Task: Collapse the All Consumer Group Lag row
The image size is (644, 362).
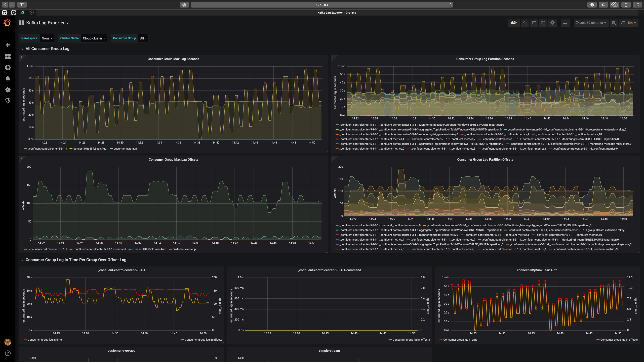Action: click(47, 49)
